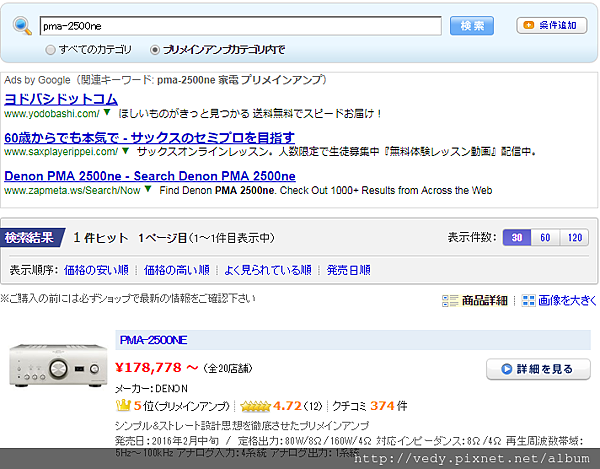The image size is (600, 469).
Task: Click the star rating icons
Action: (255, 406)
